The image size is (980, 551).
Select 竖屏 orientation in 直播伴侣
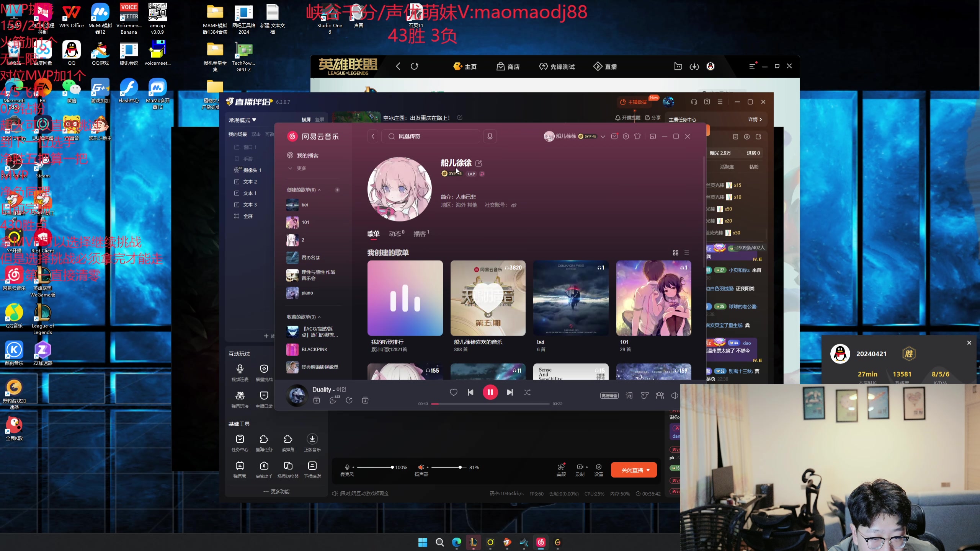[x=320, y=120]
